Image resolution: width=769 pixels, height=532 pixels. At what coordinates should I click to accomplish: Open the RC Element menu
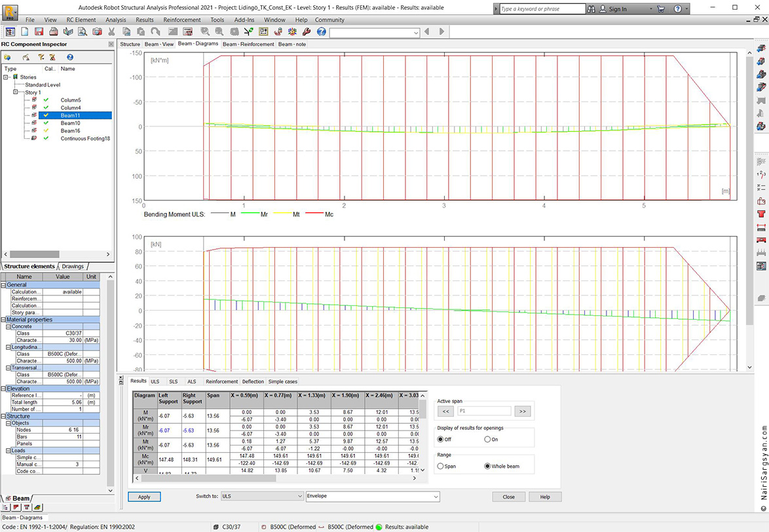click(x=81, y=20)
